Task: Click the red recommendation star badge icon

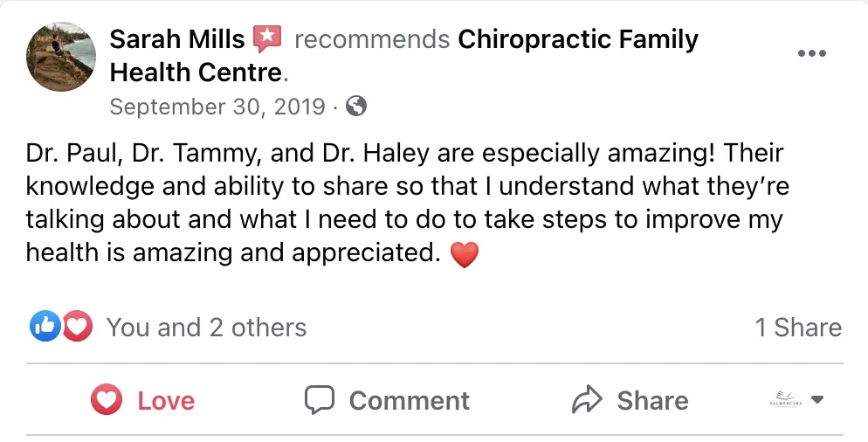Action: 267,38
